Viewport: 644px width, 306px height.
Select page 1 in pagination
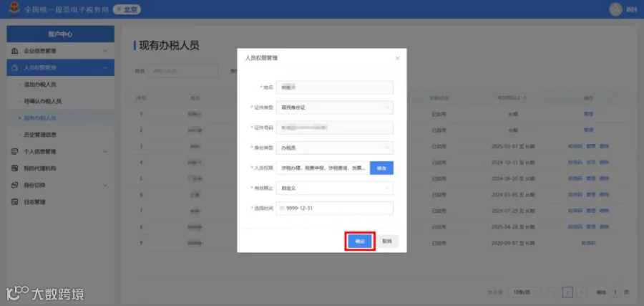(567, 292)
